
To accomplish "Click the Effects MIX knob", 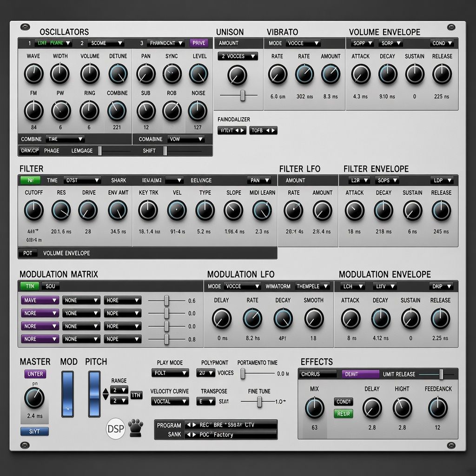I will pos(314,408).
